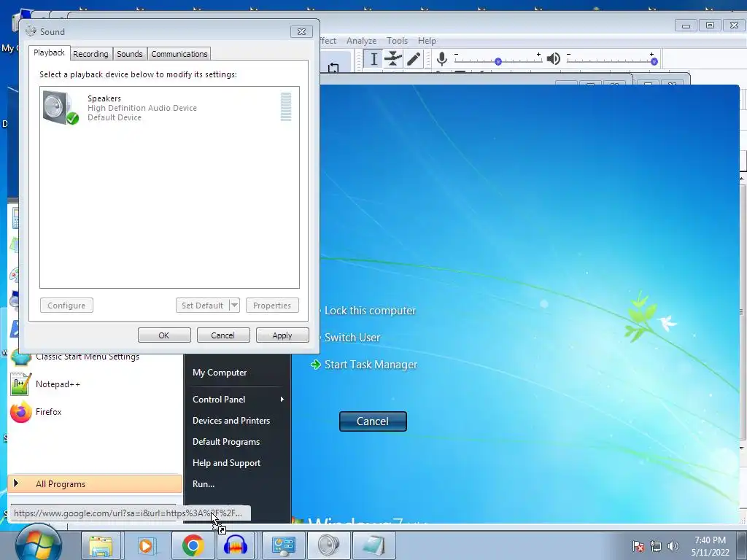
Task: Click OK in the Sound dialog
Action: [164, 335]
